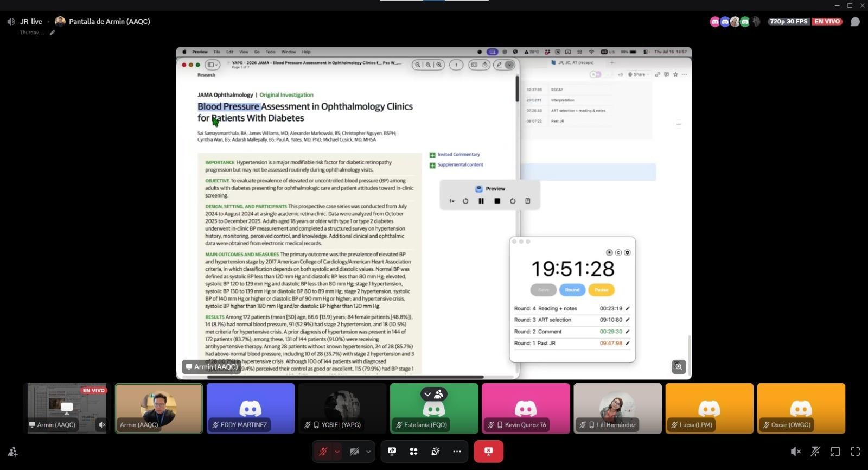Change 1x speed in Preview panel
868x470 pixels.
point(451,201)
